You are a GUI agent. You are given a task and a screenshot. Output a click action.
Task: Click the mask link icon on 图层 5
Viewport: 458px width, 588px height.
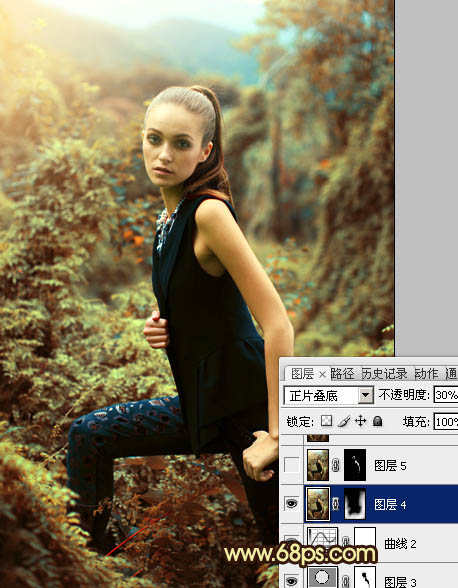tap(336, 465)
